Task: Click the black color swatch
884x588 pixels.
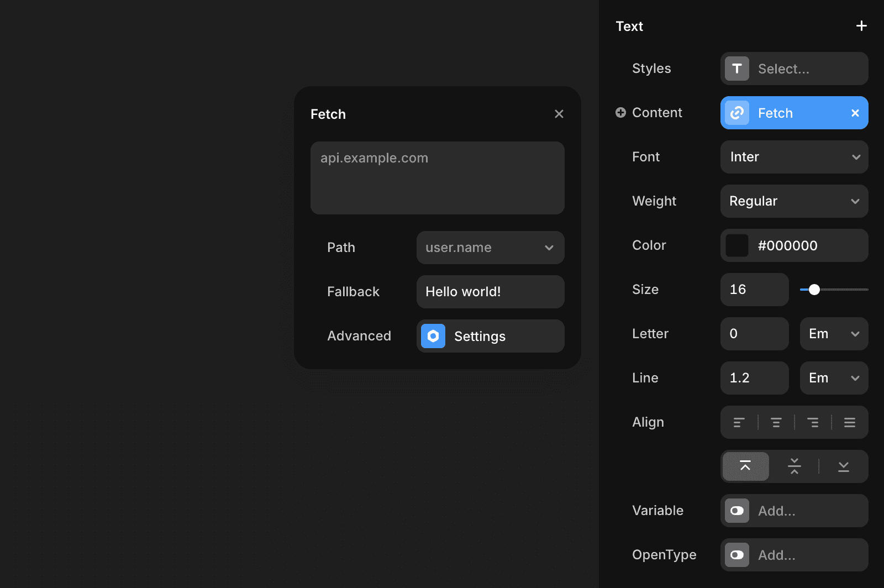Action: tap(736, 245)
